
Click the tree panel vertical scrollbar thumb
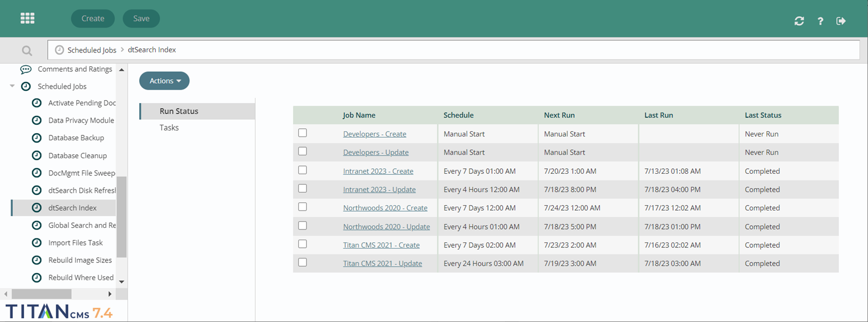coord(121,217)
